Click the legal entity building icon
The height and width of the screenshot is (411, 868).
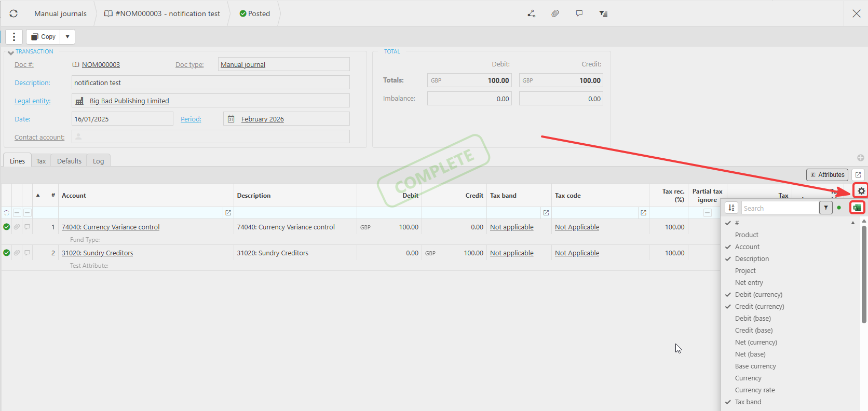click(79, 101)
